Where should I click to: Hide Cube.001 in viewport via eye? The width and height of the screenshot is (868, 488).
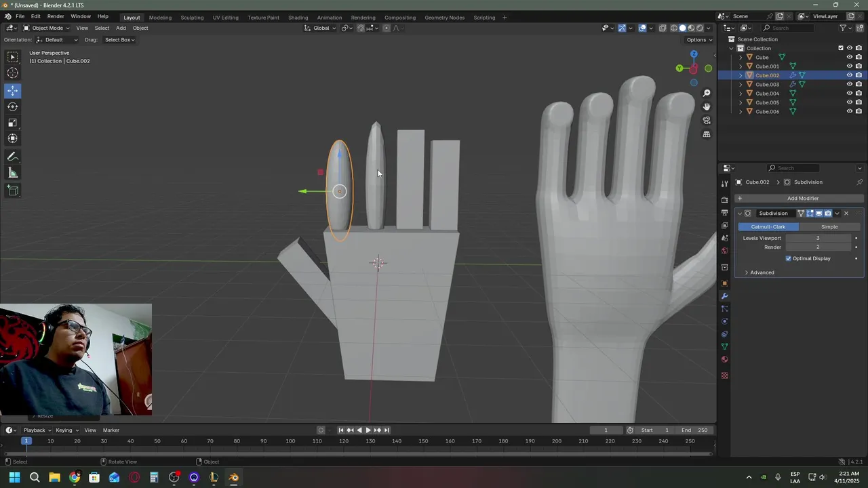849,66
